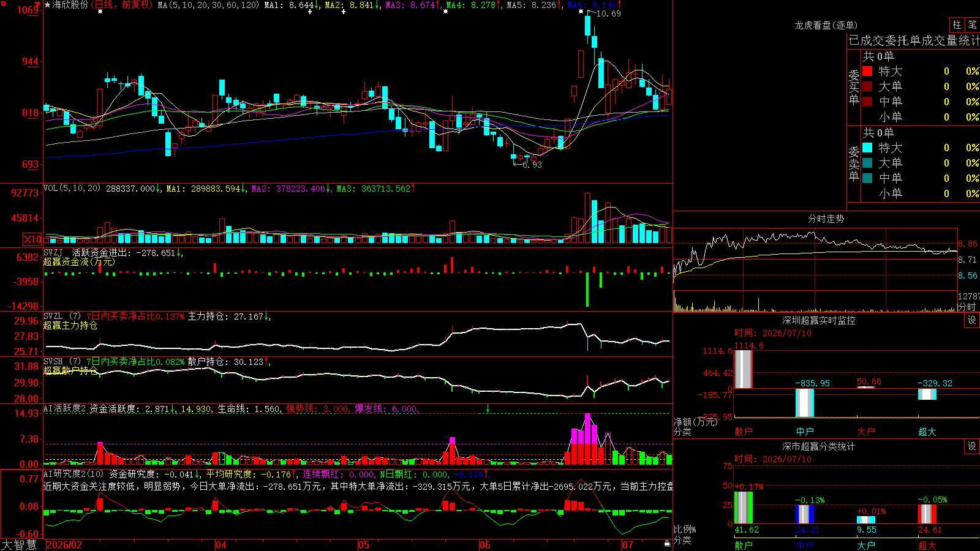Click the 时间: 2026/07/10 label in 深圳超赢实时监控

coord(773,333)
